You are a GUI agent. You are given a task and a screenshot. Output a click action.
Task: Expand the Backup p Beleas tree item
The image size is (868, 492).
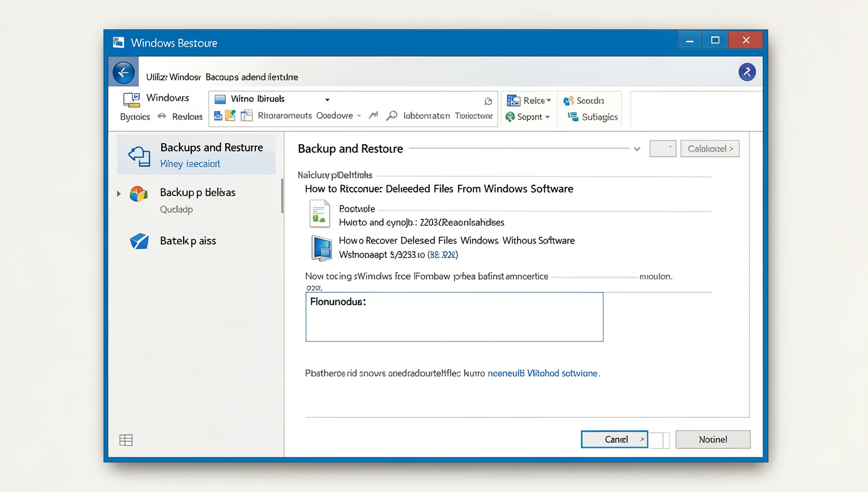click(x=119, y=193)
